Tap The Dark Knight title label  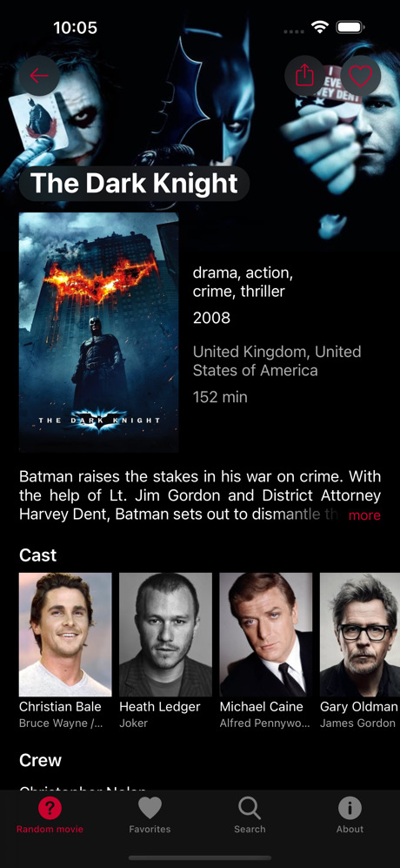[x=135, y=183]
